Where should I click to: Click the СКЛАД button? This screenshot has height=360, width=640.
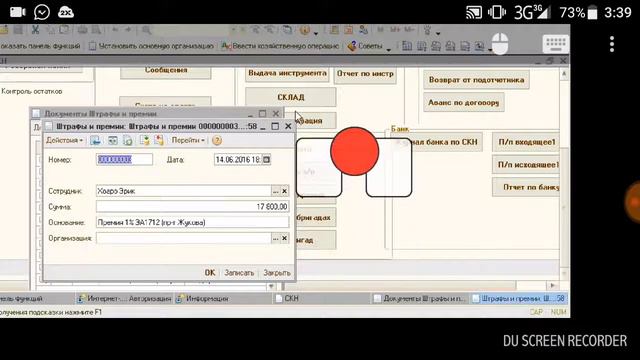[291, 97]
